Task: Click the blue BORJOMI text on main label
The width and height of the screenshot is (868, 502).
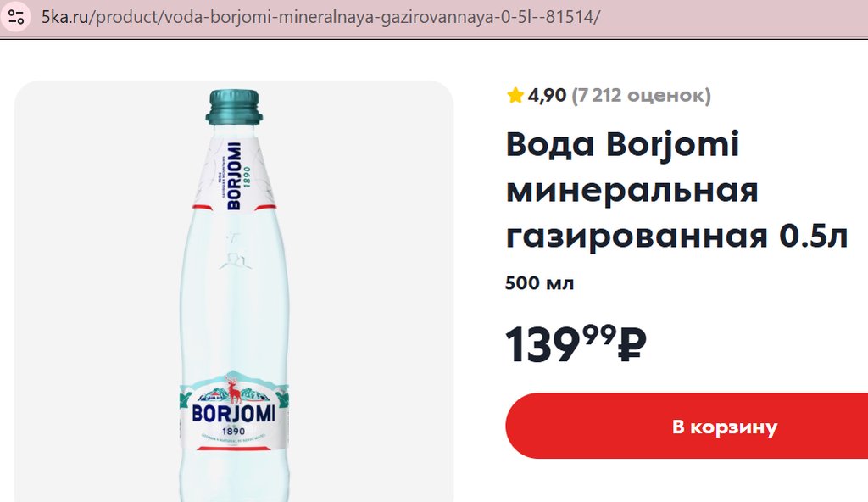Action: point(234,414)
